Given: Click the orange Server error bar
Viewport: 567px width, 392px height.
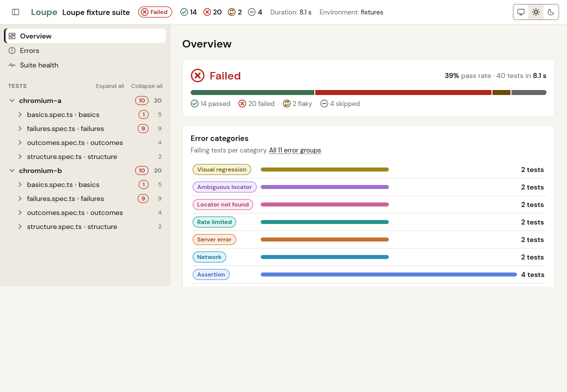Looking at the screenshot, I should [x=325, y=239].
